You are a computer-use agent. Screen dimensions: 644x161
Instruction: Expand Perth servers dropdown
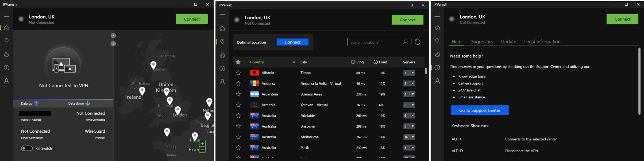tap(409, 148)
